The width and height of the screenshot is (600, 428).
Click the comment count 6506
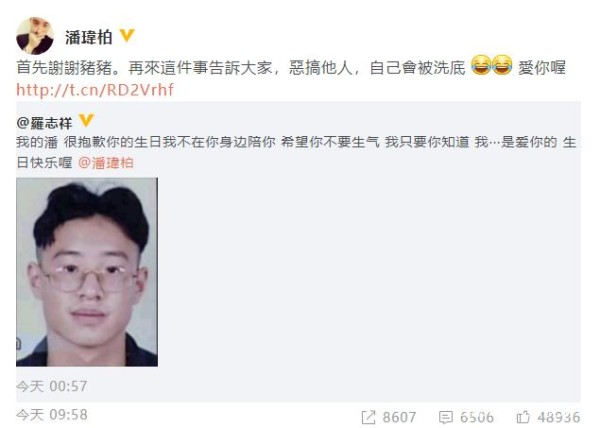(x=477, y=417)
